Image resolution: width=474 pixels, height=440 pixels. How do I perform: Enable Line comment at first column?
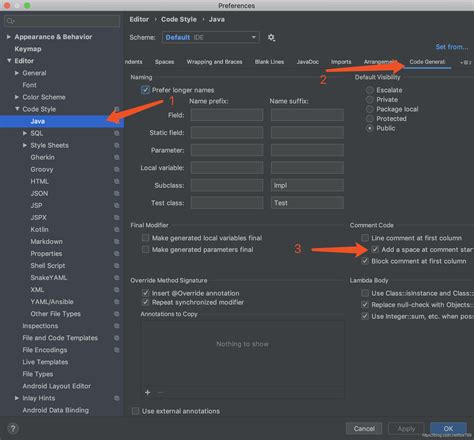[365, 238]
